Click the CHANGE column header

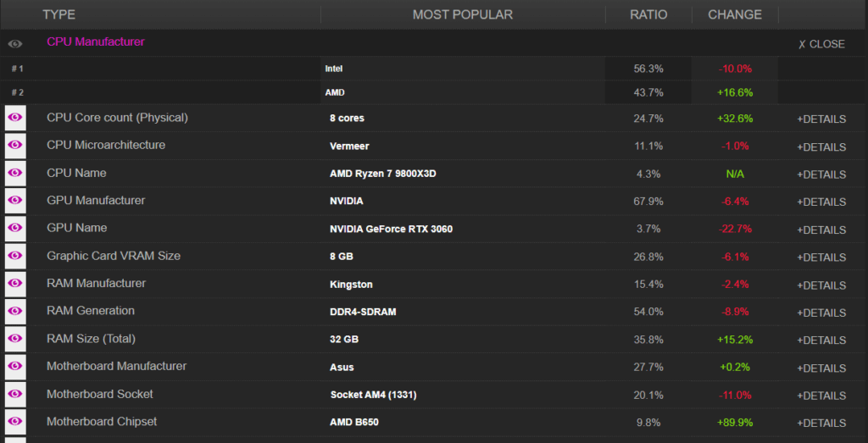(x=735, y=14)
